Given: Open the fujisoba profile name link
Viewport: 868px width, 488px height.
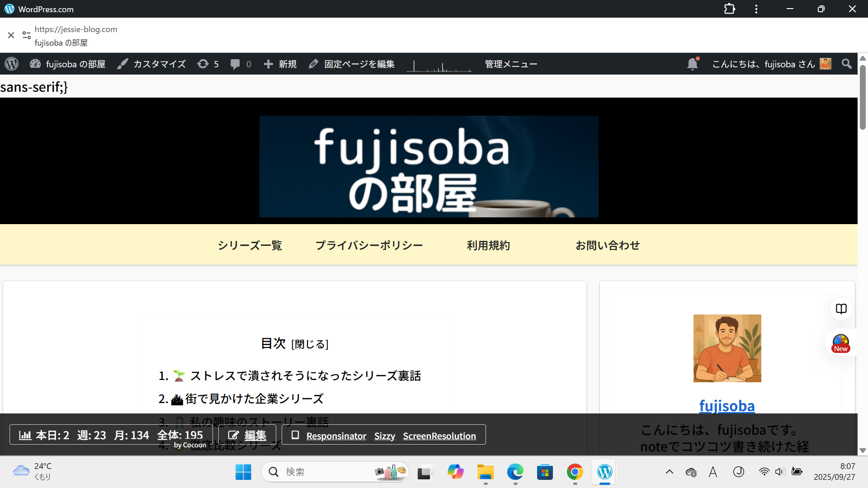Looking at the screenshot, I should pyautogui.click(x=726, y=406).
